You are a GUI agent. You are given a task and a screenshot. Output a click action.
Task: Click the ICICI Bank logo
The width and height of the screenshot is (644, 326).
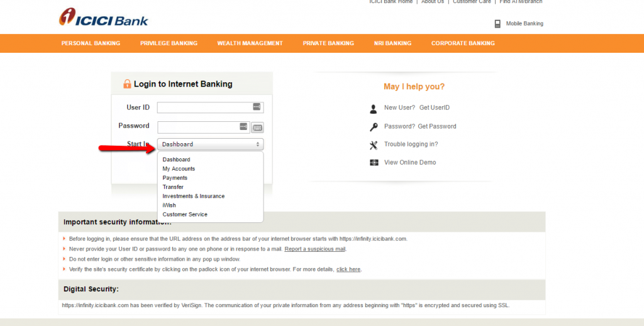click(x=103, y=17)
